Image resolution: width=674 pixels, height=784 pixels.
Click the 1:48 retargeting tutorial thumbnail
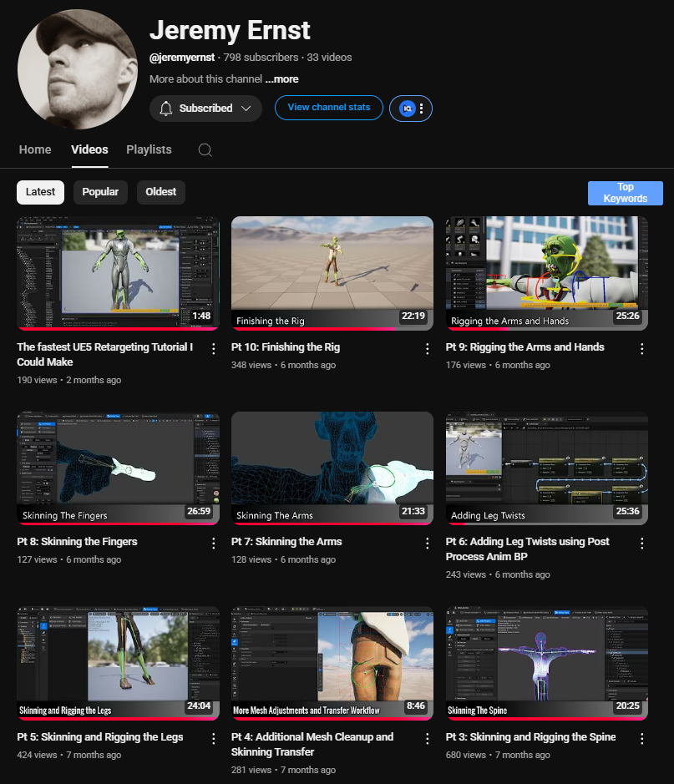[118, 273]
